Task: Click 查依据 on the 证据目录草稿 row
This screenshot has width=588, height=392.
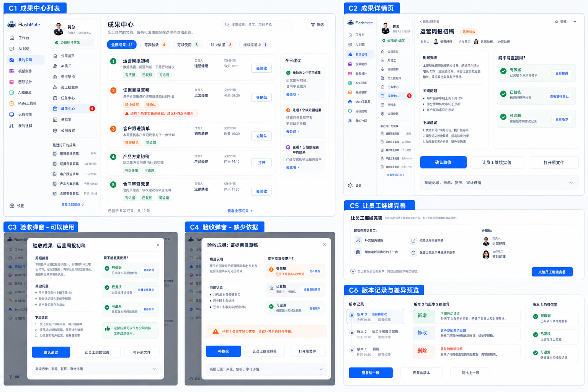Action: (261, 98)
